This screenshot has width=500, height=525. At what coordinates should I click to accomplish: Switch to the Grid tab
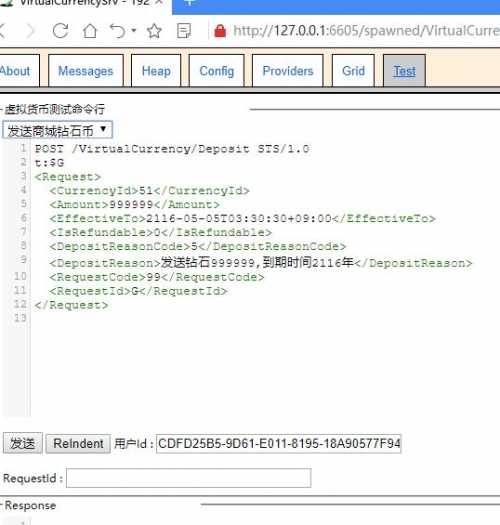[x=353, y=71]
